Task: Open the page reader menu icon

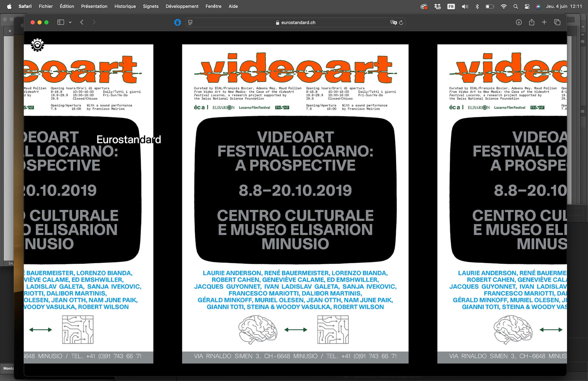Action: click(190, 22)
